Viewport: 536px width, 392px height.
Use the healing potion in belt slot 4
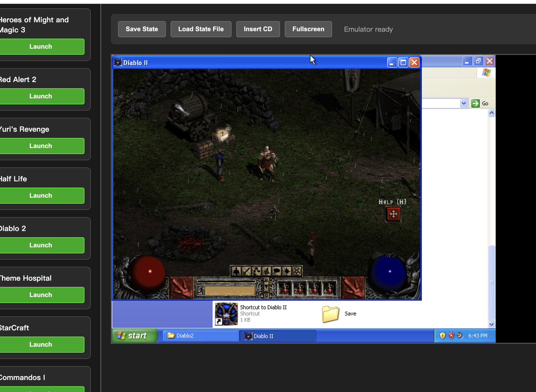[329, 289]
